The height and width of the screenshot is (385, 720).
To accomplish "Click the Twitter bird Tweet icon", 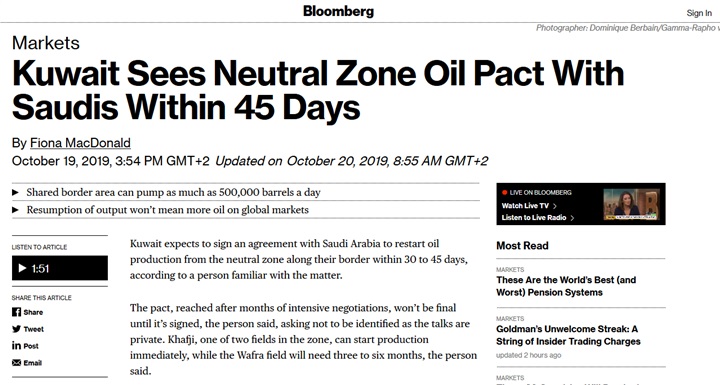I will (x=17, y=329).
